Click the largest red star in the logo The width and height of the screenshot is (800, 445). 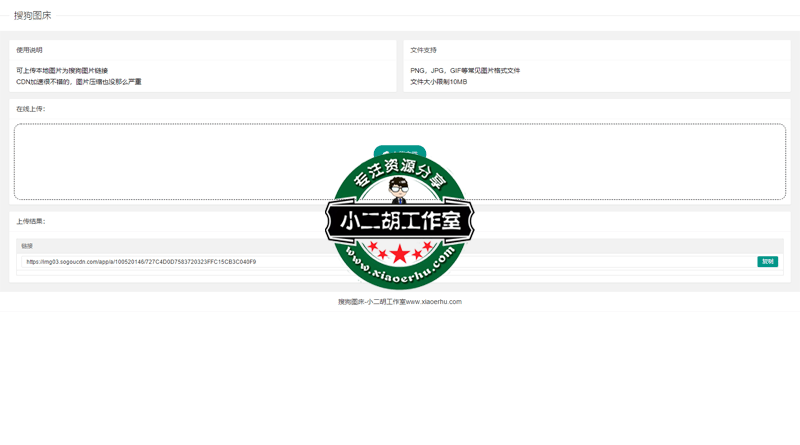400,253
